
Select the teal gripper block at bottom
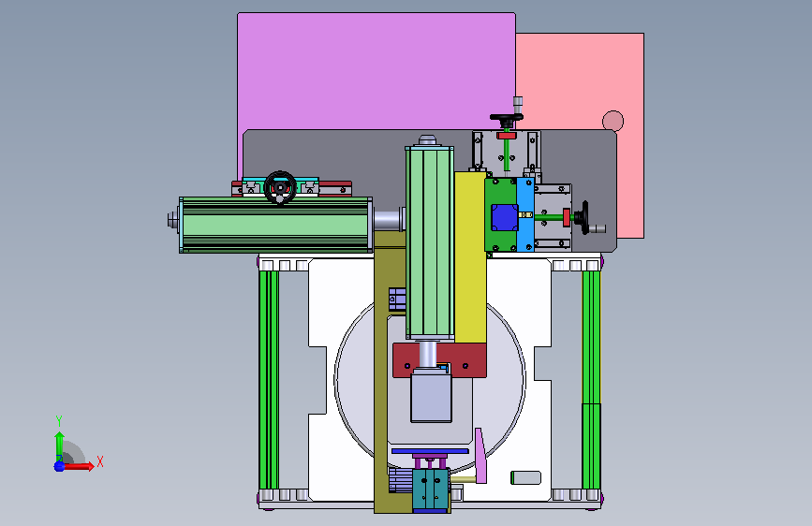click(431, 489)
